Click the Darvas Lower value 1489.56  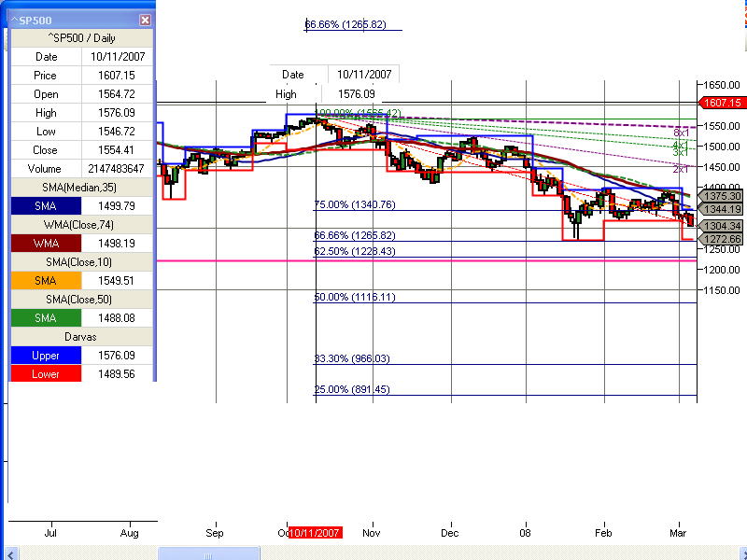[x=118, y=374]
